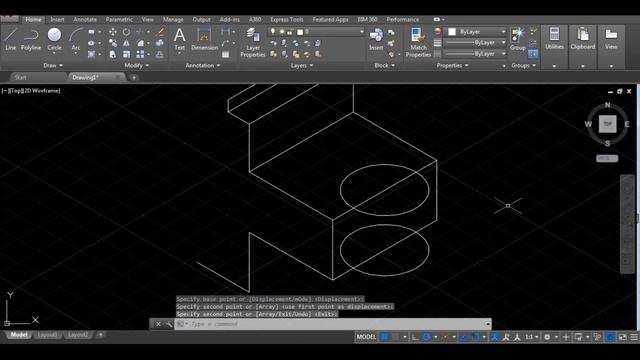Click the Mirror tool icon
The height and width of the screenshot is (360, 640).
tap(127, 43)
